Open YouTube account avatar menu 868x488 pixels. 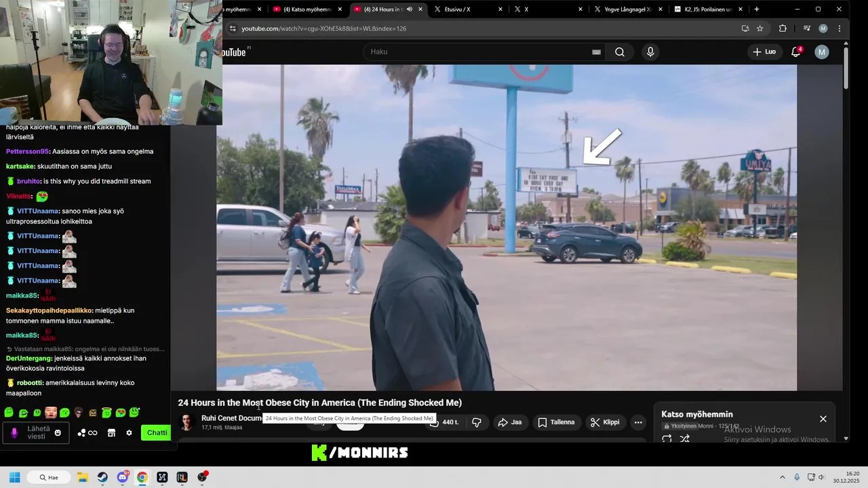point(822,52)
